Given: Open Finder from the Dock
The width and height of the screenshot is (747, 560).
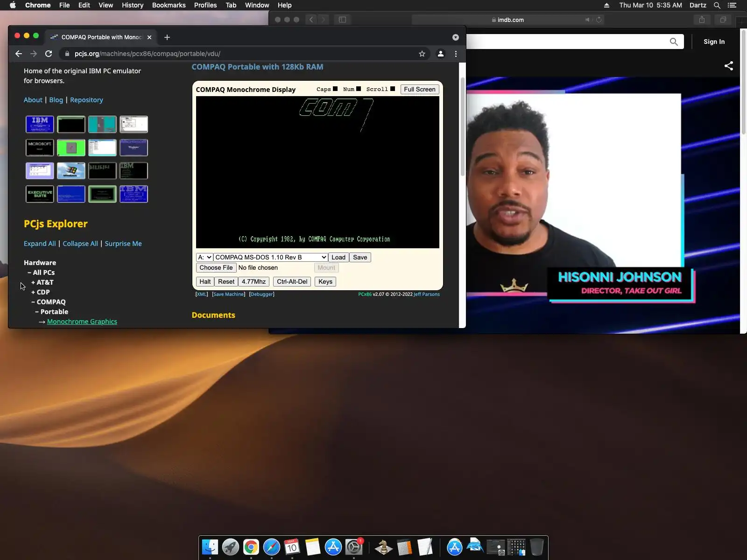Looking at the screenshot, I should point(210,547).
